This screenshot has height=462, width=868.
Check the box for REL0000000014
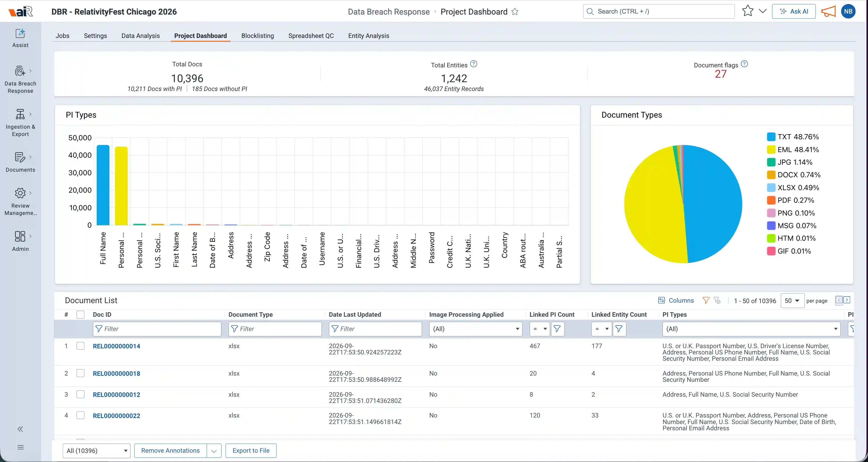[x=81, y=346]
